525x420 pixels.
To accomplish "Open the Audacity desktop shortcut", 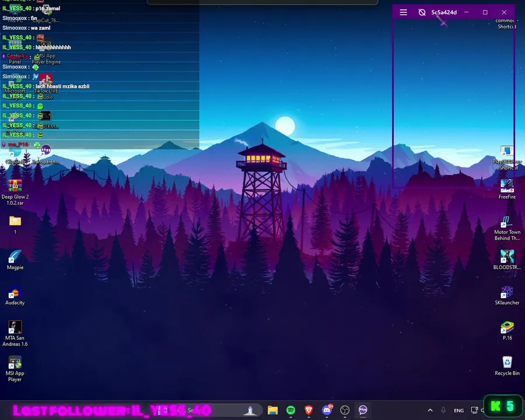I will (15, 295).
